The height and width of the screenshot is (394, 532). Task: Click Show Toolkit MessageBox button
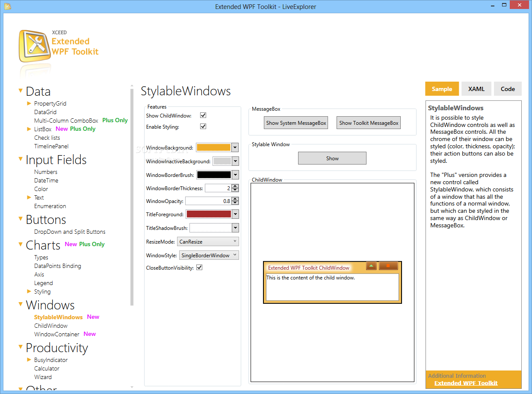(369, 123)
